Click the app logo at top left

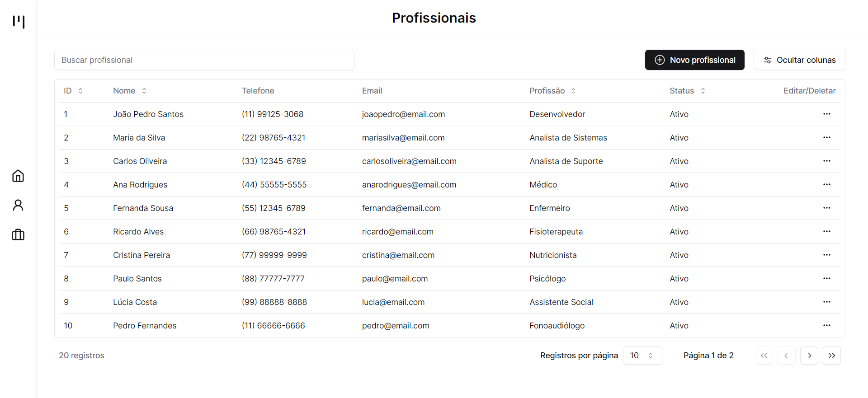(x=19, y=22)
